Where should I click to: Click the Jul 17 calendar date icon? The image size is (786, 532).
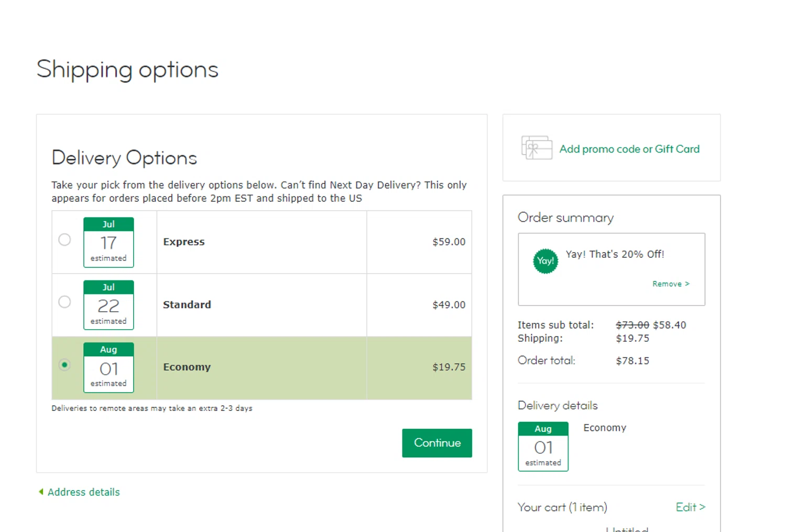[108, 242]
